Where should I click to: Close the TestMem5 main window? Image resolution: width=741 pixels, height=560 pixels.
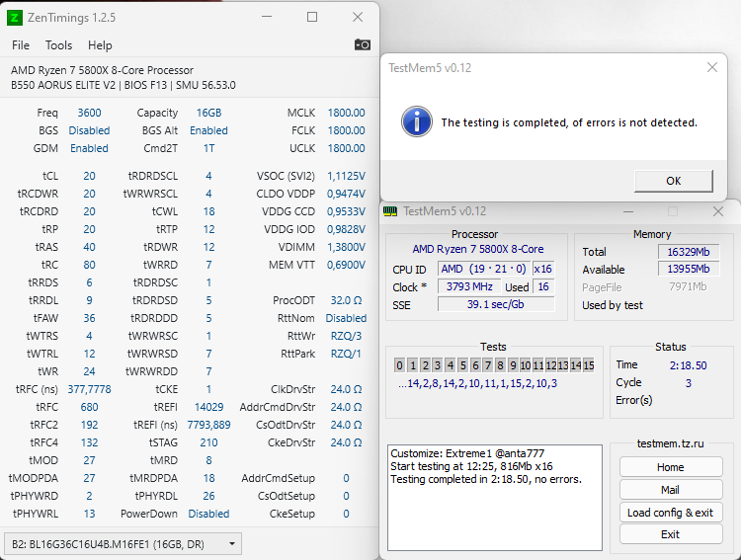point(718,211)
